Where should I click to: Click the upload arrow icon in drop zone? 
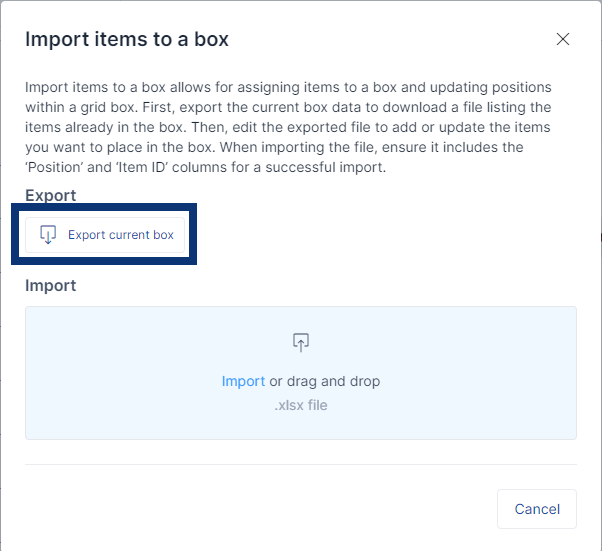[x=301, y=342]
